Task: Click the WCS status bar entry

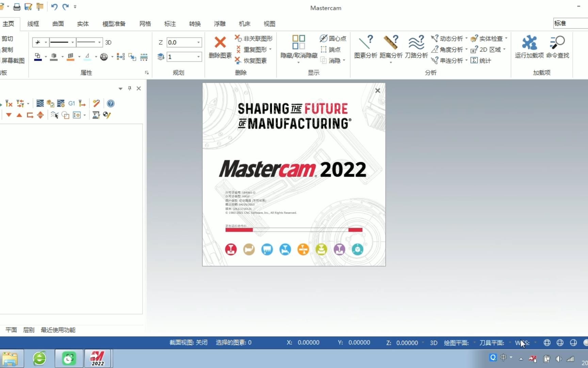Action: [x=522, y=343]
